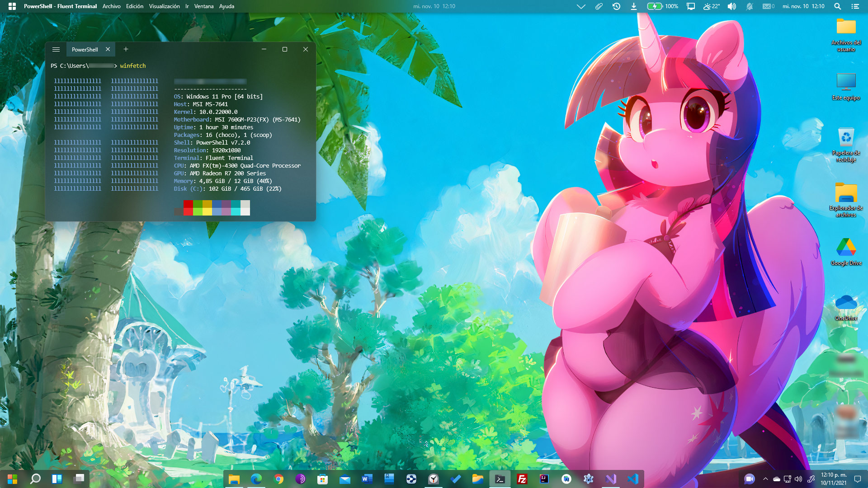The width and height of the screenshot is (868, 488).
Task: Click the OneDrive cloud tray icon
Action: pos(776,479)
